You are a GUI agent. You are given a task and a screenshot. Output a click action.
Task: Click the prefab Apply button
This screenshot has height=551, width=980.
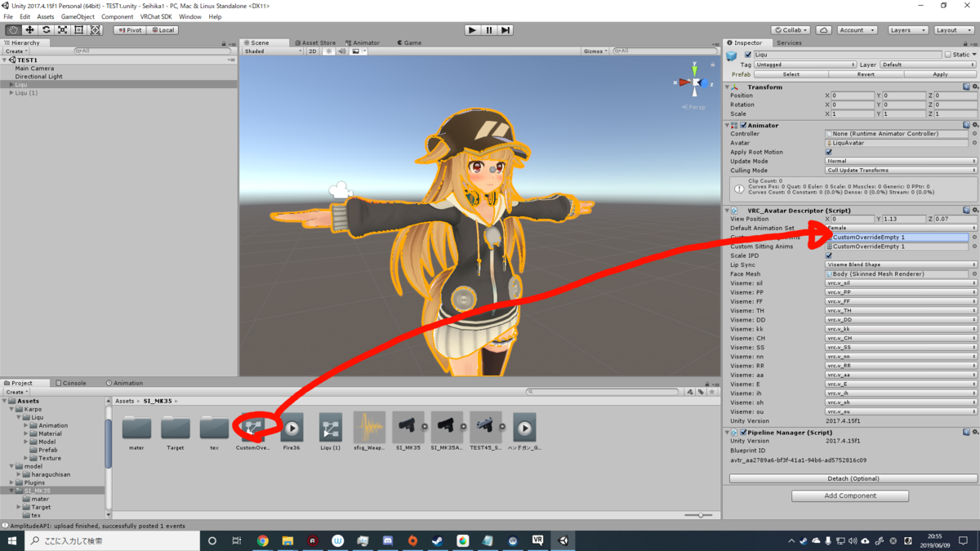click(940, 74)
